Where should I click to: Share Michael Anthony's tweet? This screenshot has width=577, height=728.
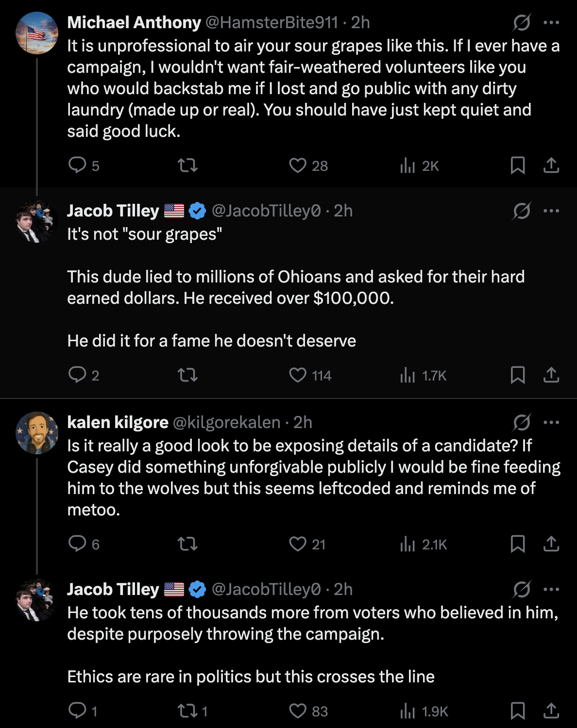coord(551,165)
